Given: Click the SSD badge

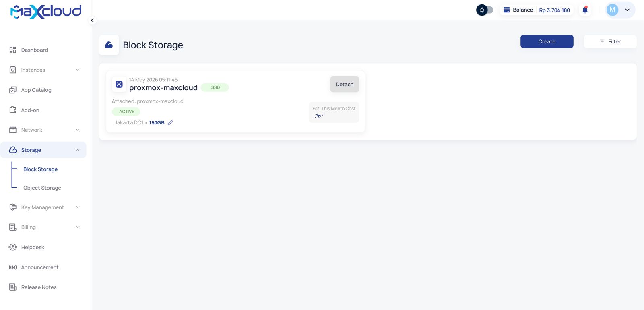Looking at the screenshot, I should point(215,87).
